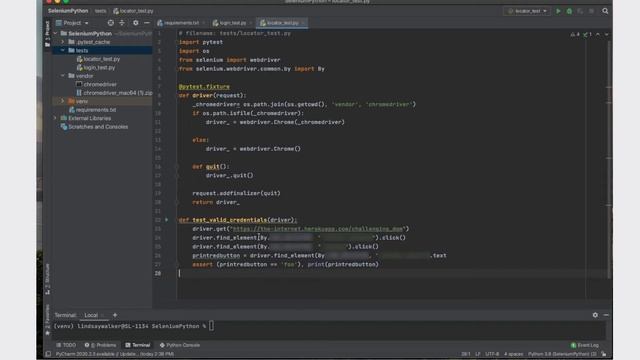
Task: Go to previous highlighted error arrow
Action: [598, 34]
